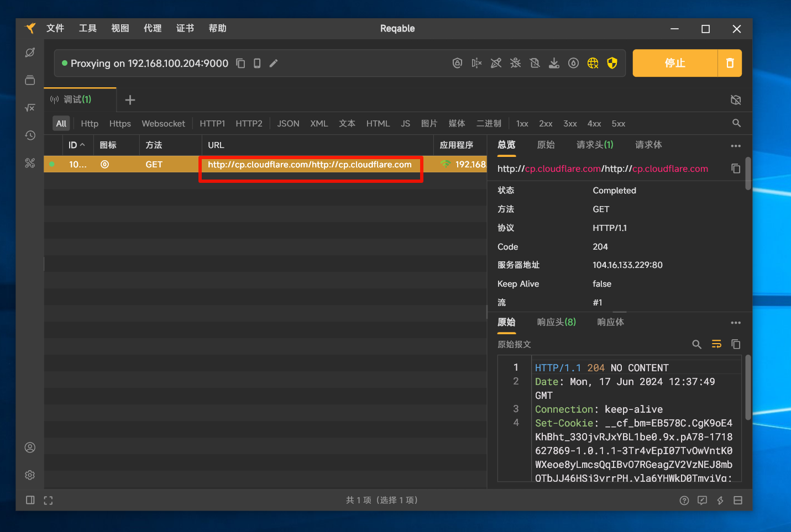
Task: Switch to the 响应头(8) tab
Action: pyautogui.click(x=556, y=322)
